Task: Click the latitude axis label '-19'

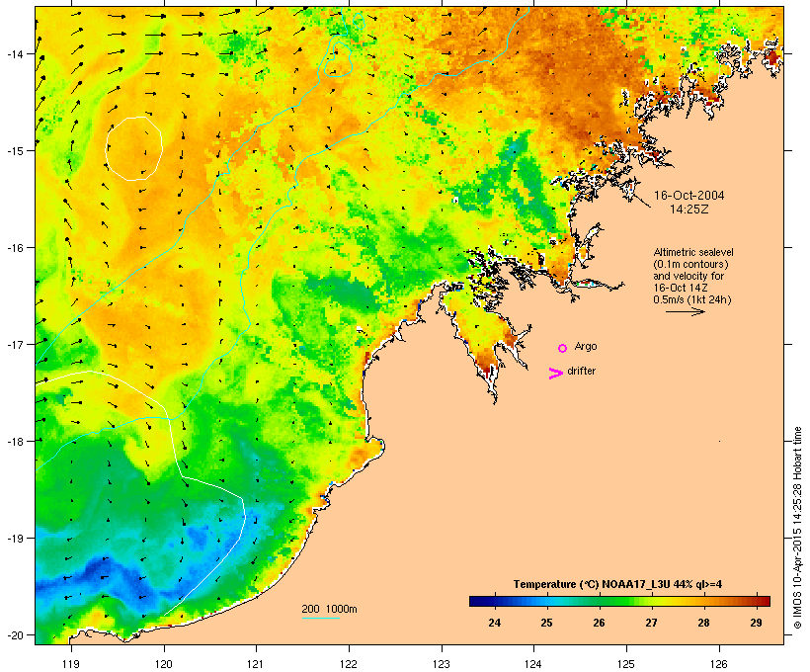Action: click(x=14, y=539)
